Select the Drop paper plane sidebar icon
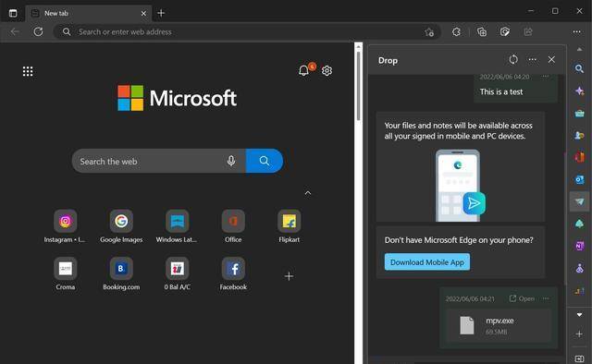Viewport: 592px width, 364px height. click(x=579, y=201)
